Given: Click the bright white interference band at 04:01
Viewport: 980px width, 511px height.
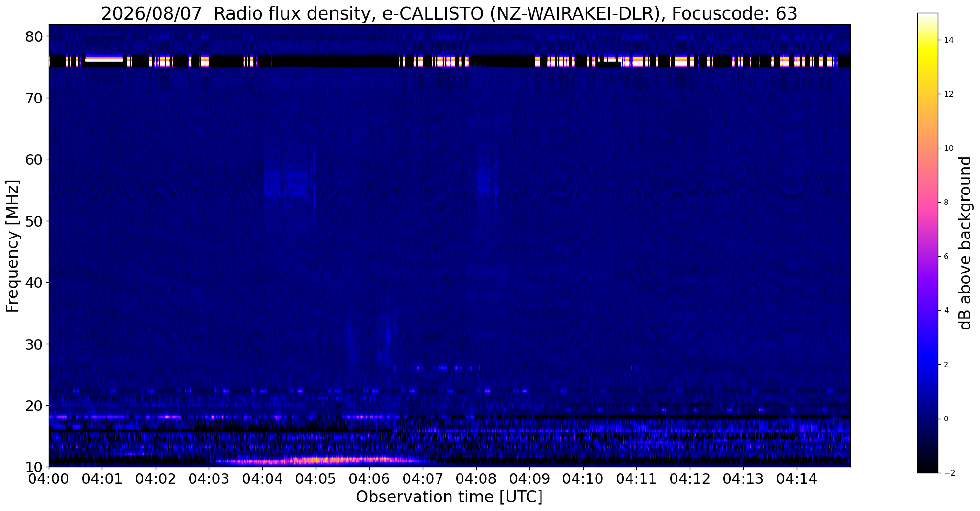Looking at the screenshot, I should 104,59.
